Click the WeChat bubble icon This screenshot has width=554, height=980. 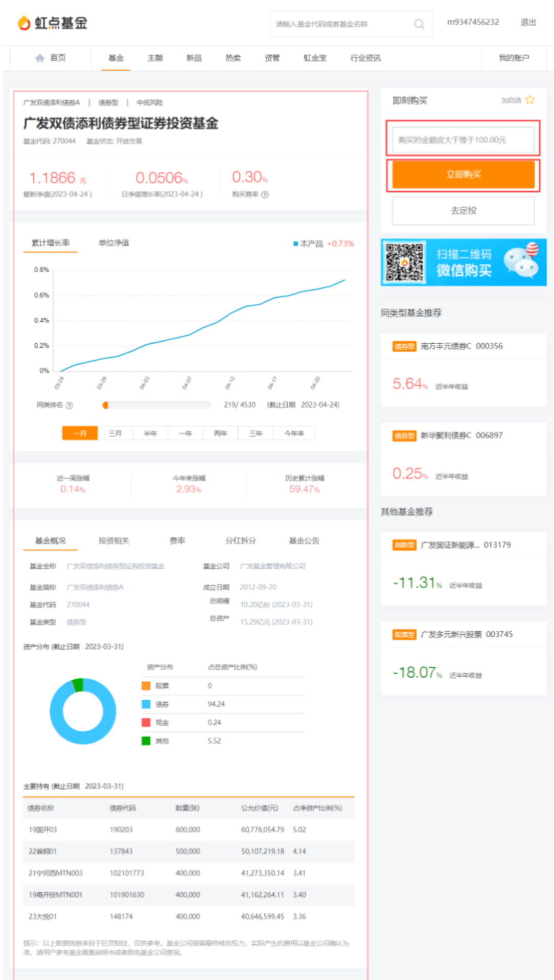pos(521,261)
